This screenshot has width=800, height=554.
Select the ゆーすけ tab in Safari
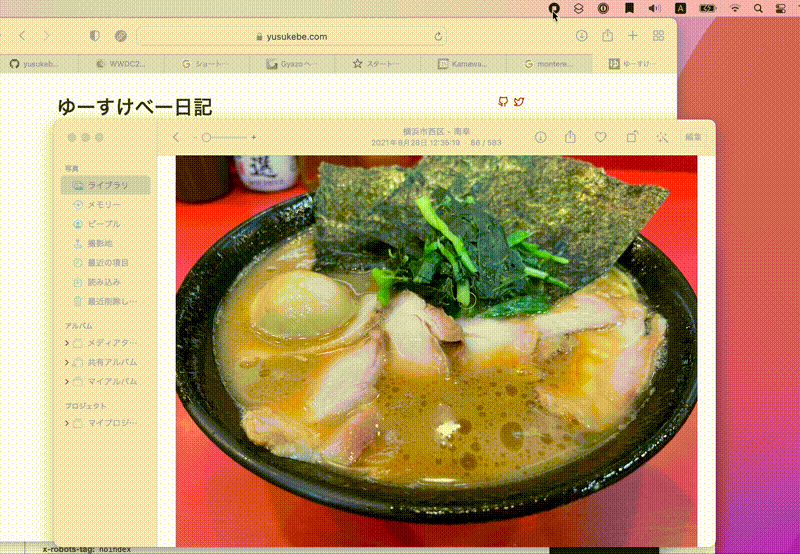click(x=635, y=64)
